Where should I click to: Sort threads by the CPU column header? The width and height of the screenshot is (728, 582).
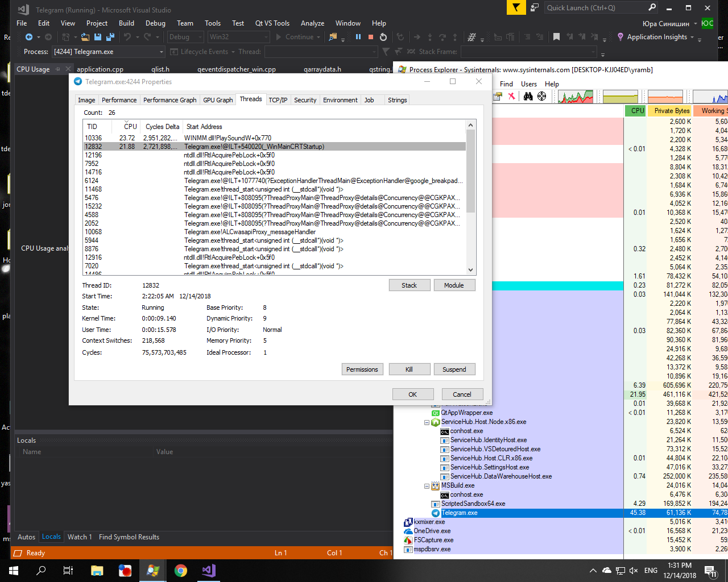(126, 127)
